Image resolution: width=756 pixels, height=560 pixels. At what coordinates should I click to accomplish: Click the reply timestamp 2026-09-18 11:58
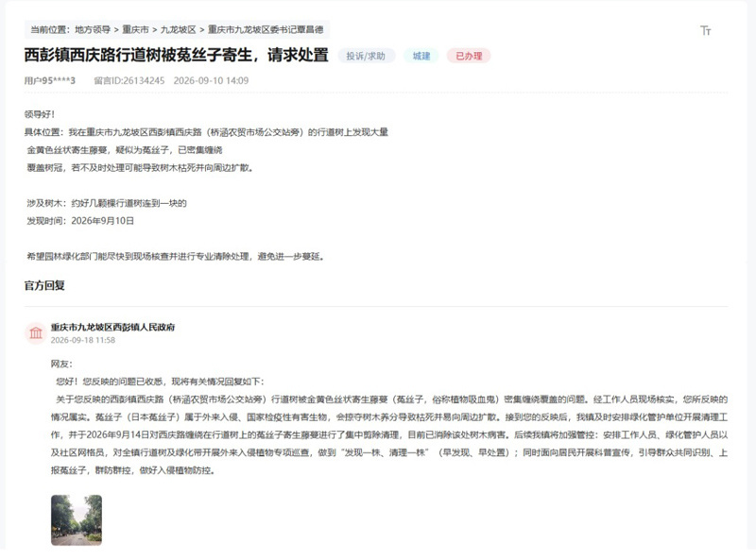coord(83,340)
